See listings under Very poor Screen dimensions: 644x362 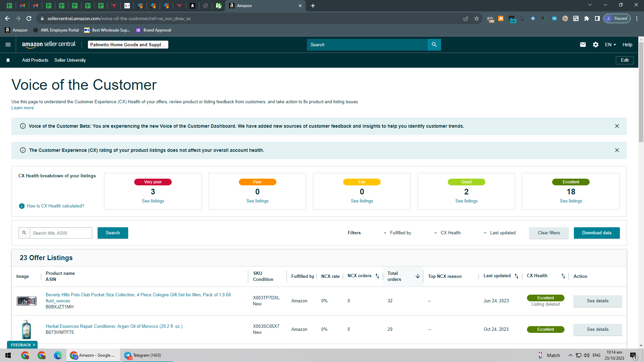pyautogui.click(x=153, y=201)
